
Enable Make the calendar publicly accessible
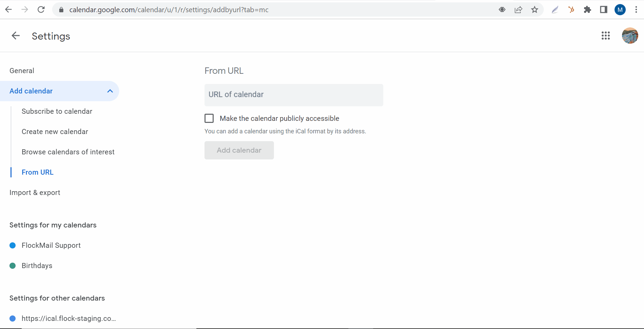[x=209, y=118]
